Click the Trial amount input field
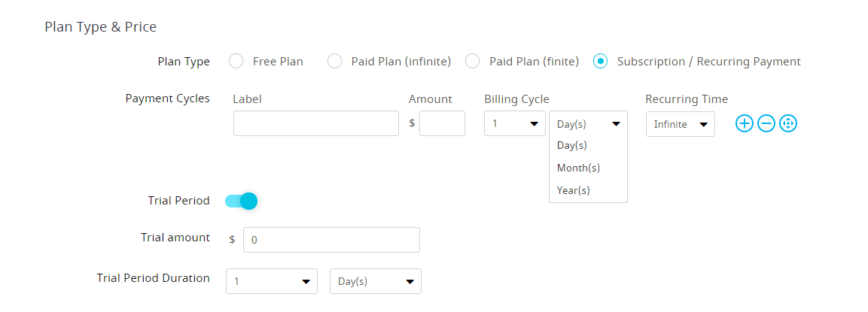 [331, 240]
